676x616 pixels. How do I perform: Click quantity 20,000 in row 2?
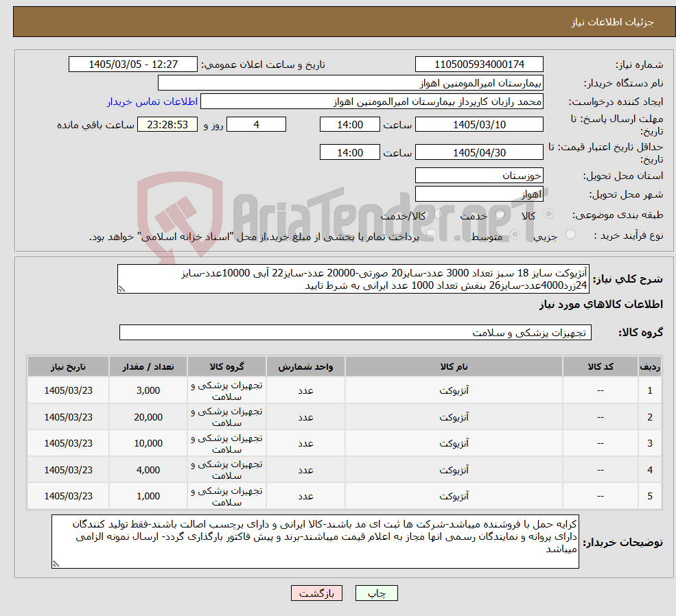148,417
